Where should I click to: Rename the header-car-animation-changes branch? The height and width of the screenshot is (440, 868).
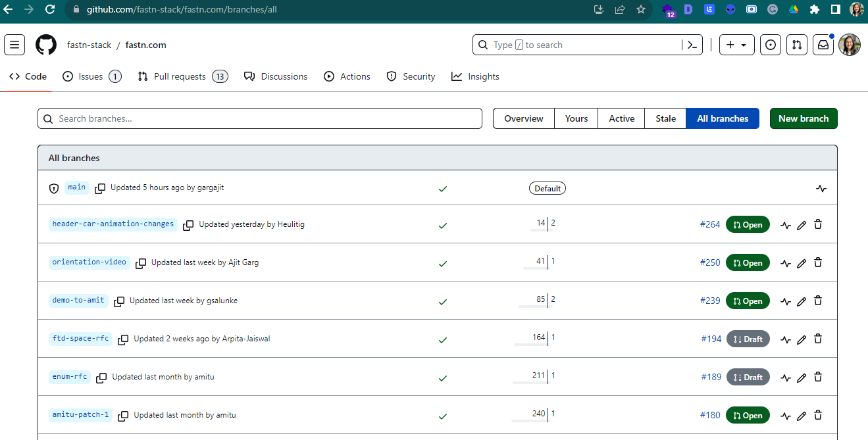[802, 225]
